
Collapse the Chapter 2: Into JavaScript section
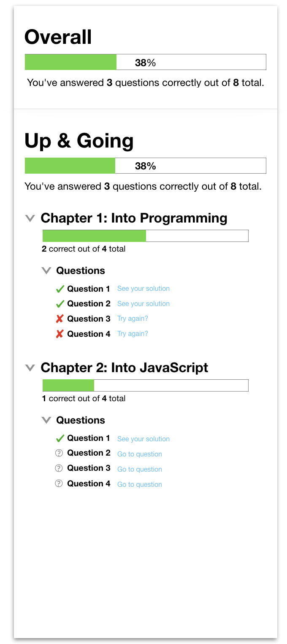[x=30, y=368]
